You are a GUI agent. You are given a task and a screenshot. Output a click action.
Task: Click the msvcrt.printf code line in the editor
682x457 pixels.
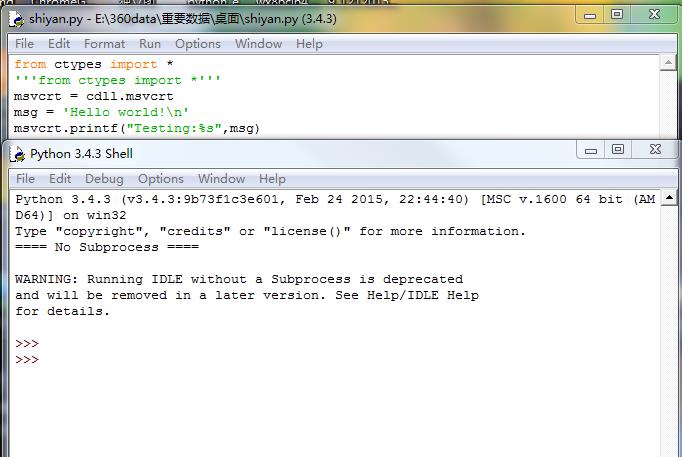point(130,128)
